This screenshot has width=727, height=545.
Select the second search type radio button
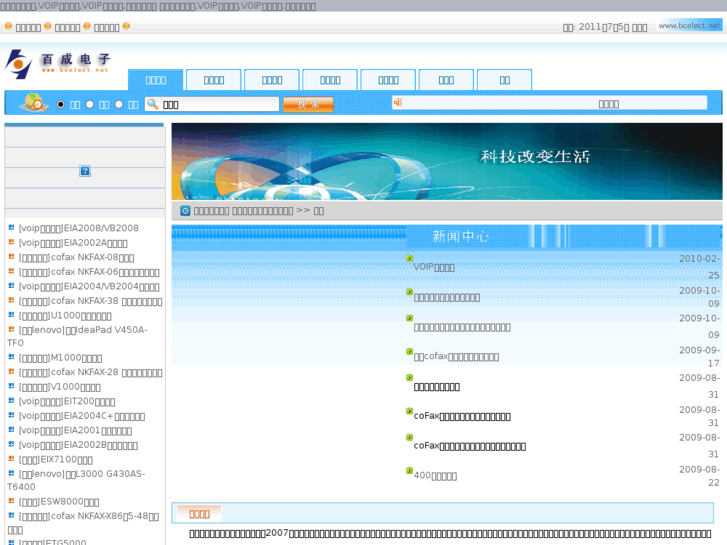coord(90,104)
